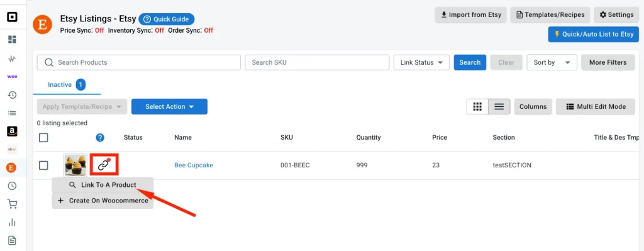
Task: Click the blue question mark help icon
Action: (x=100, y=138)
